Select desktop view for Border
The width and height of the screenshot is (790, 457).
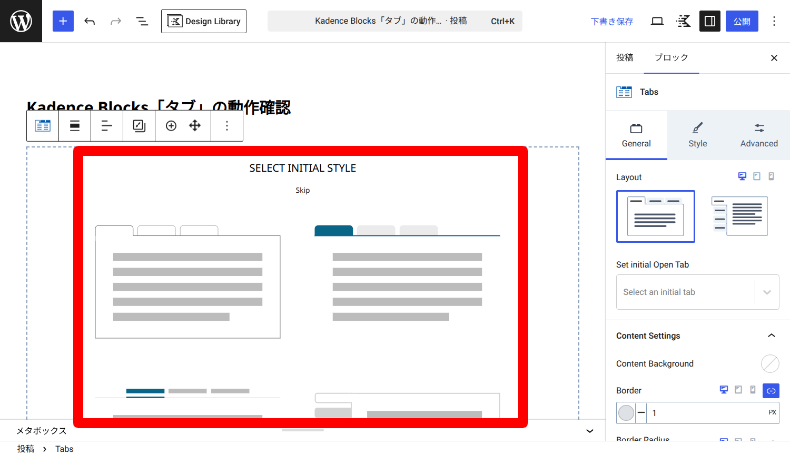point(723,390)
